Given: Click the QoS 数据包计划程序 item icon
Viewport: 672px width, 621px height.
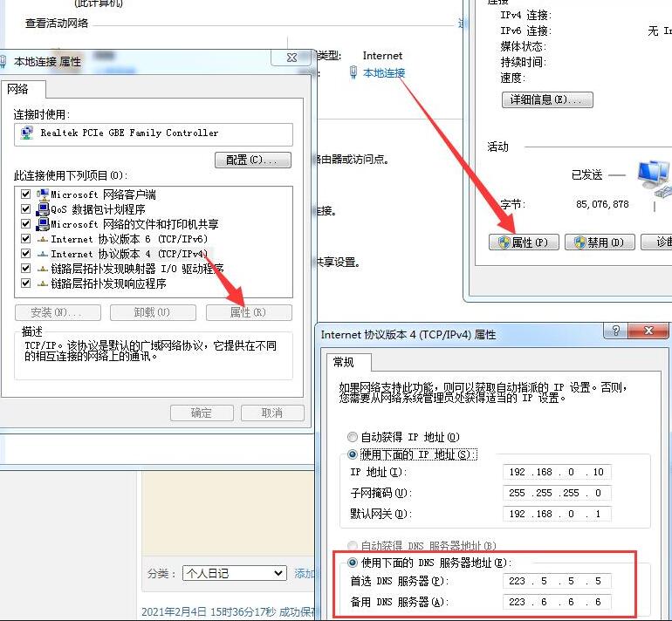Looking at the screenshot, I should pos(42,209).
